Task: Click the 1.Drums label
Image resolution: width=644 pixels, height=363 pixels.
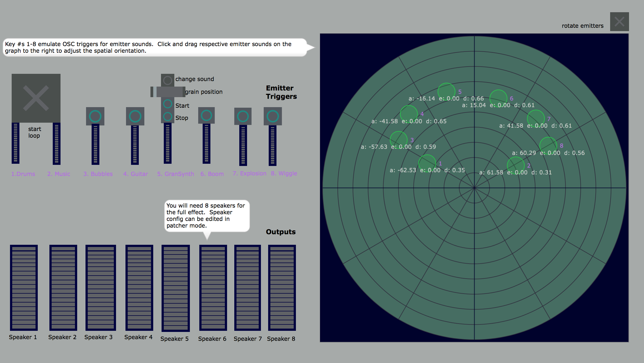Action: (23, 174)
